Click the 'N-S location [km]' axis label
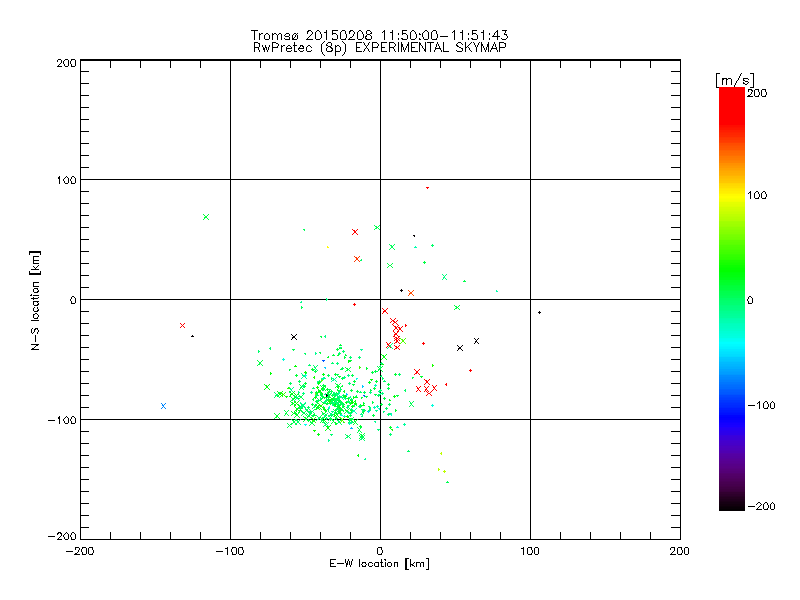 click(x=35, y=300)
